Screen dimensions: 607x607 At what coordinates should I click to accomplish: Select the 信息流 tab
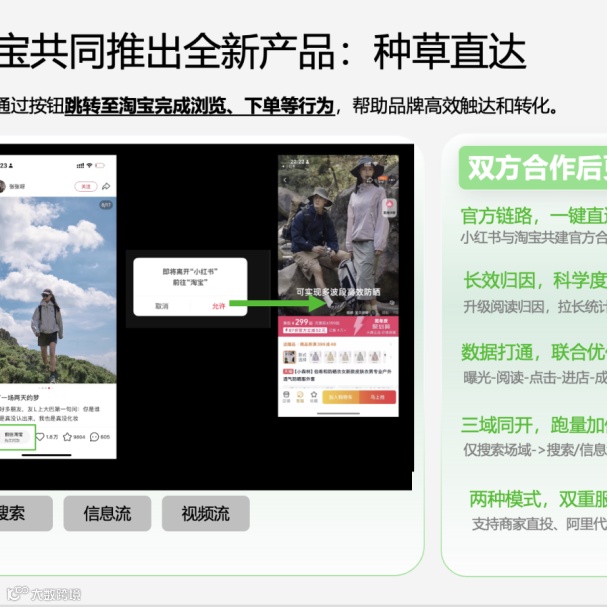(x=107, y=514)
